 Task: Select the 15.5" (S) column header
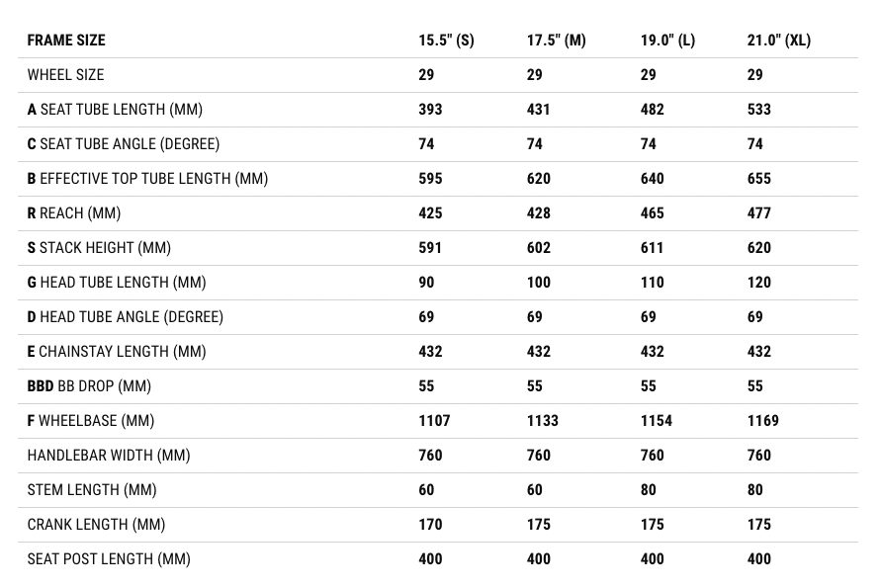pyautogui.click(x=446, y=41)
